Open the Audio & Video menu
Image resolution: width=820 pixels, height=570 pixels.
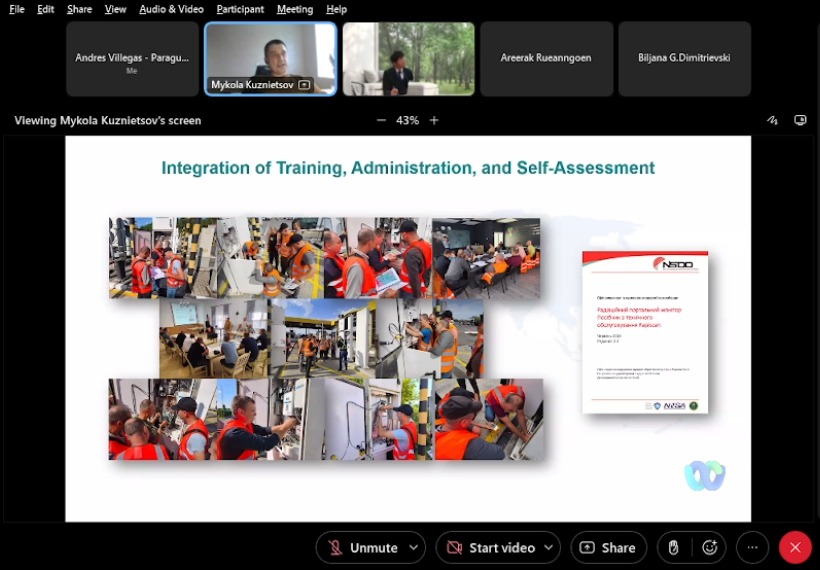[x=171, y=9]
